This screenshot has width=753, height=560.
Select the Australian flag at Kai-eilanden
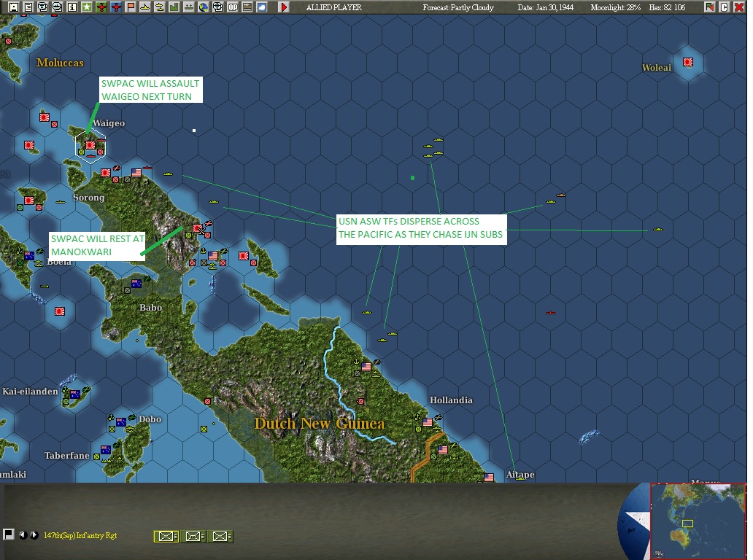pos(75,394)
